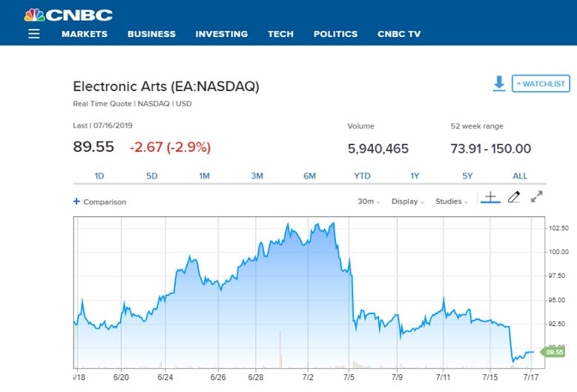Viewport: 577px width, 392px height.
Task: Switch chart range to 1D
Action: 99,176
